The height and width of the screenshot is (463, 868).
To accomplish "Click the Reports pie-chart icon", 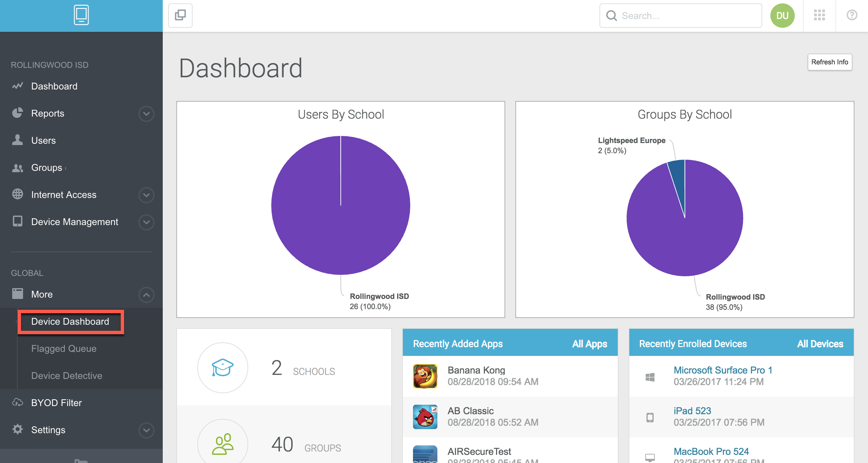I will pyautogui.click(x=18, y=113).
